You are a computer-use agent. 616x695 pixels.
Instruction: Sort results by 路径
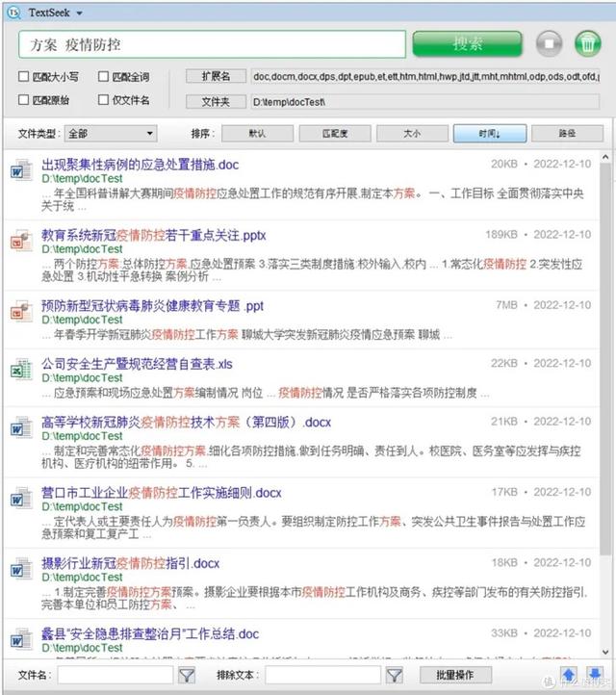point(567,134)
